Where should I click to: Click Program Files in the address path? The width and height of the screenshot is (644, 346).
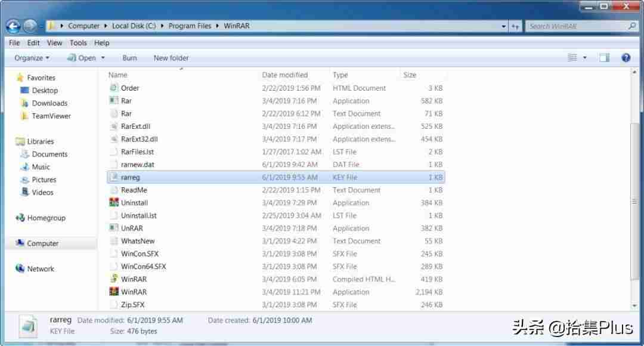click(x=190, y=26)
